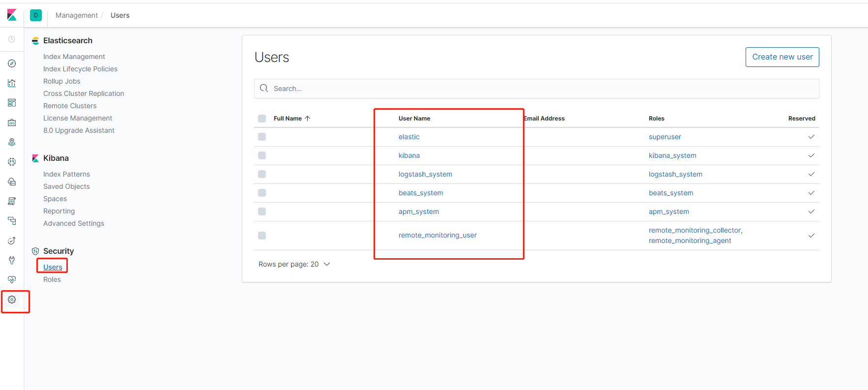Image resolution: width=868 pixels, height=390 pixels.
Task: Click the Create new user button
Action: pos(782,57)
